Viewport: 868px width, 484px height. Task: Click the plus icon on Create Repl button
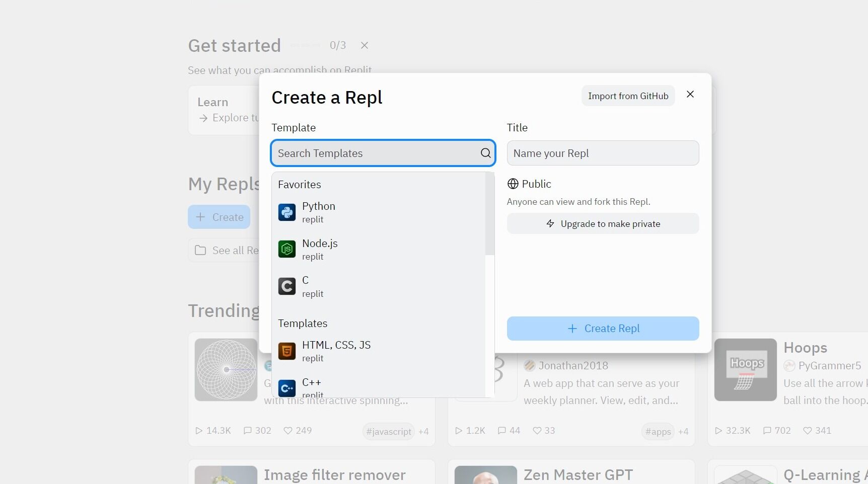point(572,329)
